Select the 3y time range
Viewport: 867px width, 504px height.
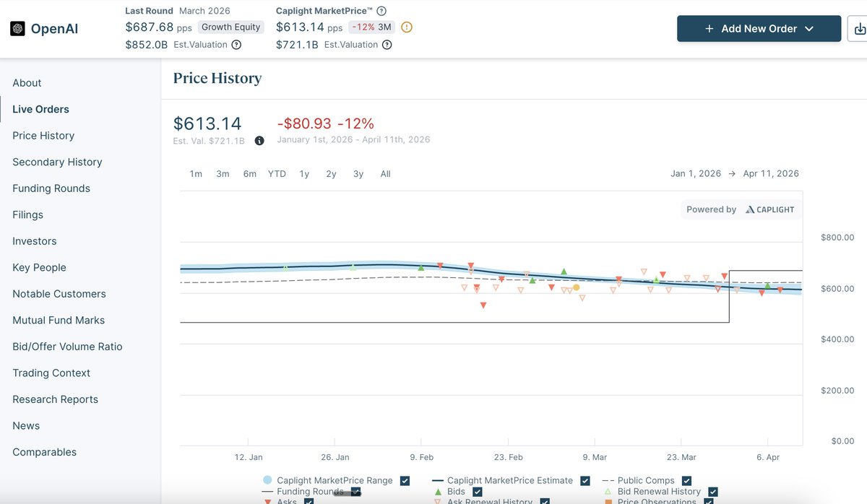click(x=358, y=174)
